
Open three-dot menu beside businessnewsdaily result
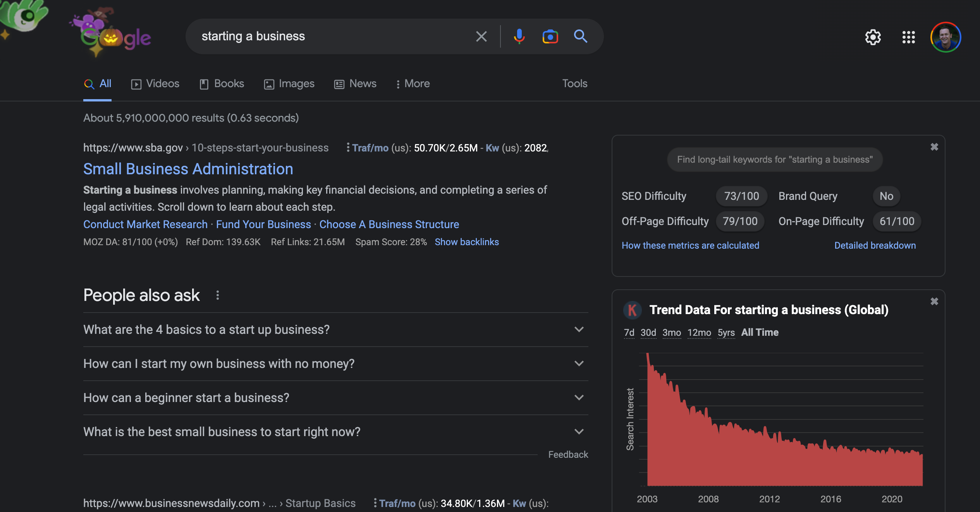pos(375,503)
